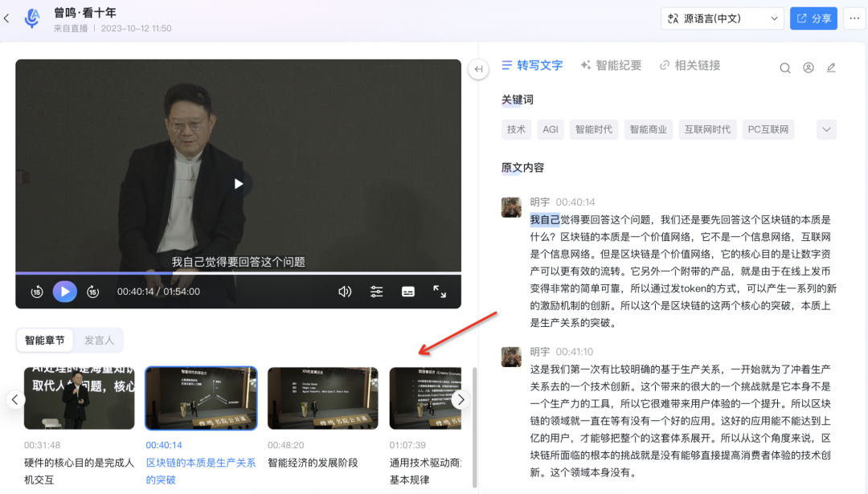Open the 源语言(中文) language dropdown
Viewport: 868px width, 494px height.
(x=722, y=18)
